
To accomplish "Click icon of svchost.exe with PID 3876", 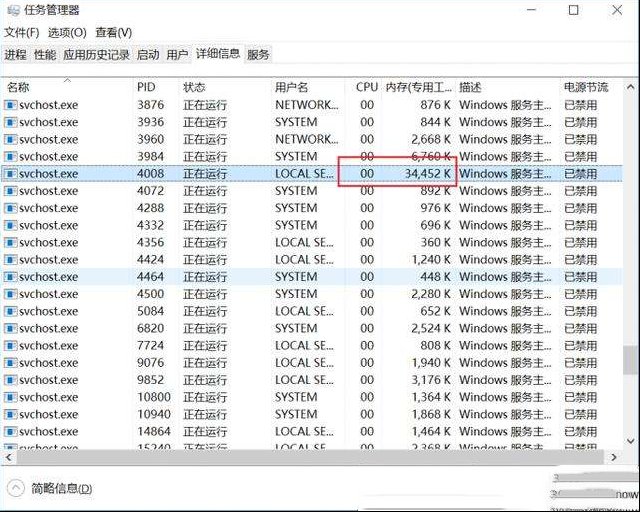I will point(11,105).
